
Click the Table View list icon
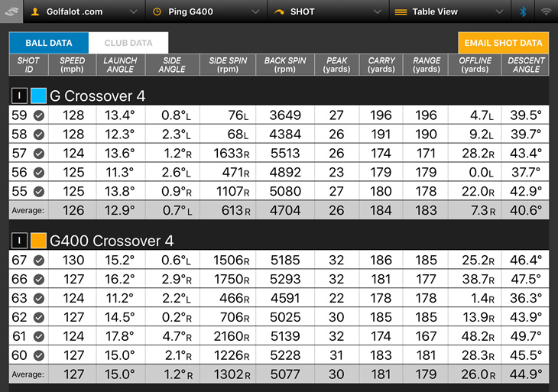(401, 12)
